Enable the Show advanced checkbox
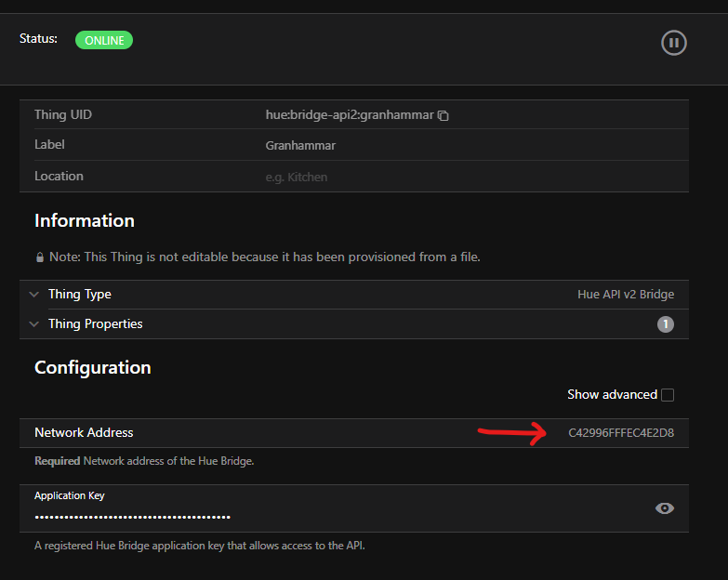Screen dimensions: 728x580 (667, 395)
